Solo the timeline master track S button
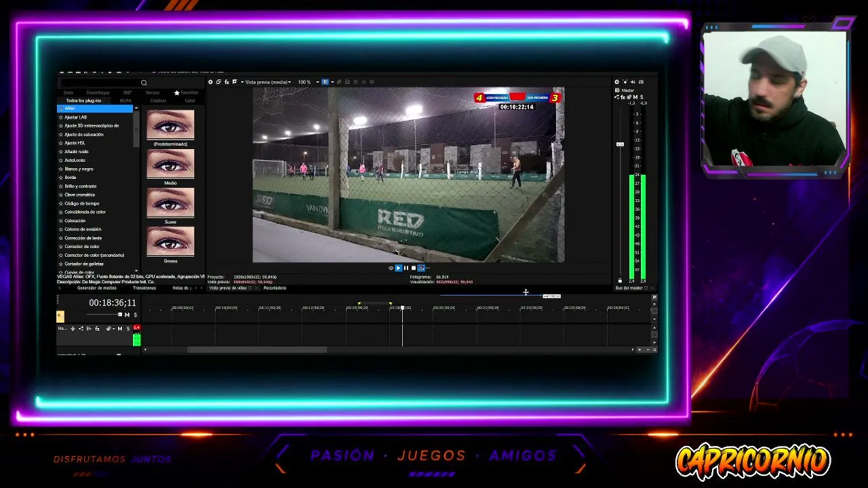The image size is (868, 488). 135,314
